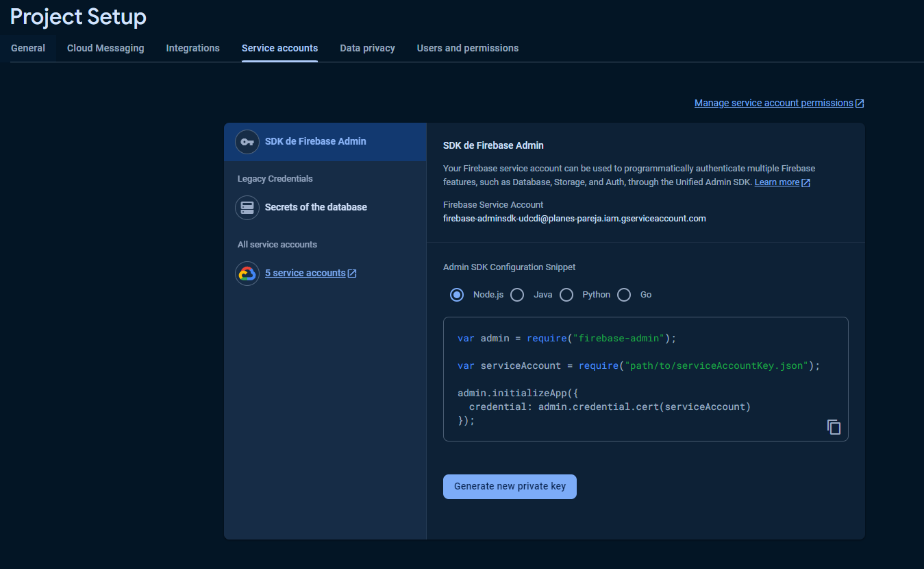The image size is (924, 569).
Task: Click the Google Cloud logo icon
Action: point(247,274)
